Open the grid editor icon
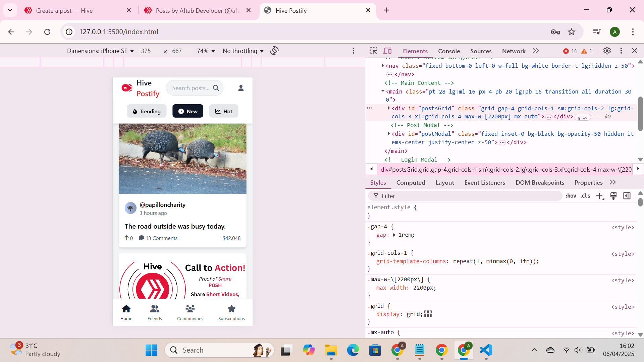This screenshot has height=362, width=644. 428,314
